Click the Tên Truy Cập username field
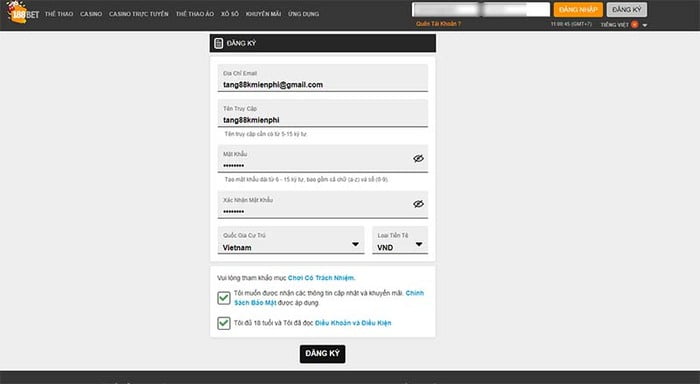 pos(323,113)
